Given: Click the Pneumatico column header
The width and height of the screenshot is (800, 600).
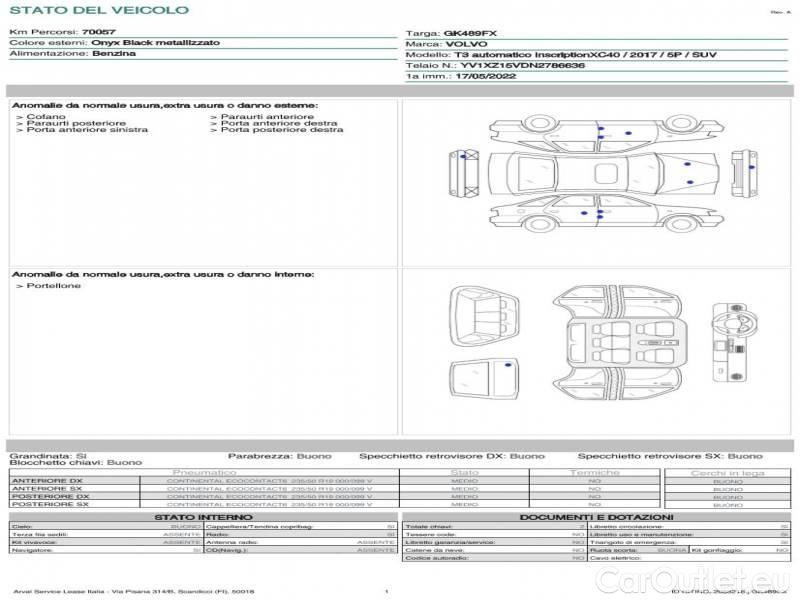Looking at the screenshot, I should 205,472.
